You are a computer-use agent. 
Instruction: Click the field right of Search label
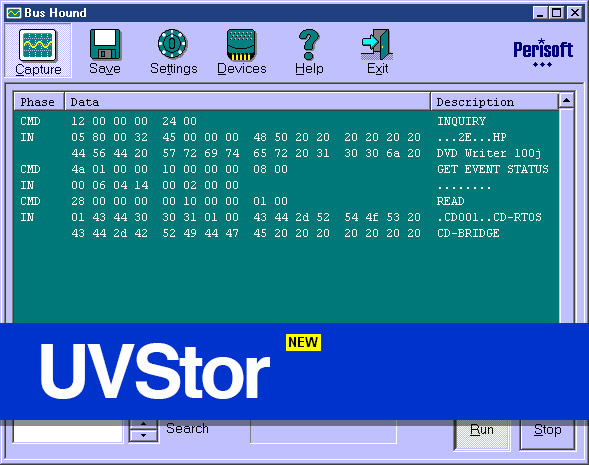(x=323, y=431)
